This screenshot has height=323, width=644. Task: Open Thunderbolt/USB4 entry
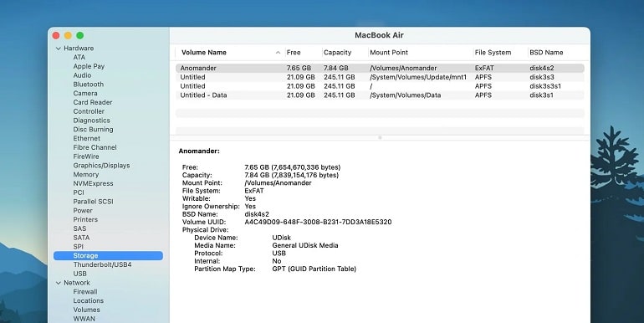tap(102, 265)
